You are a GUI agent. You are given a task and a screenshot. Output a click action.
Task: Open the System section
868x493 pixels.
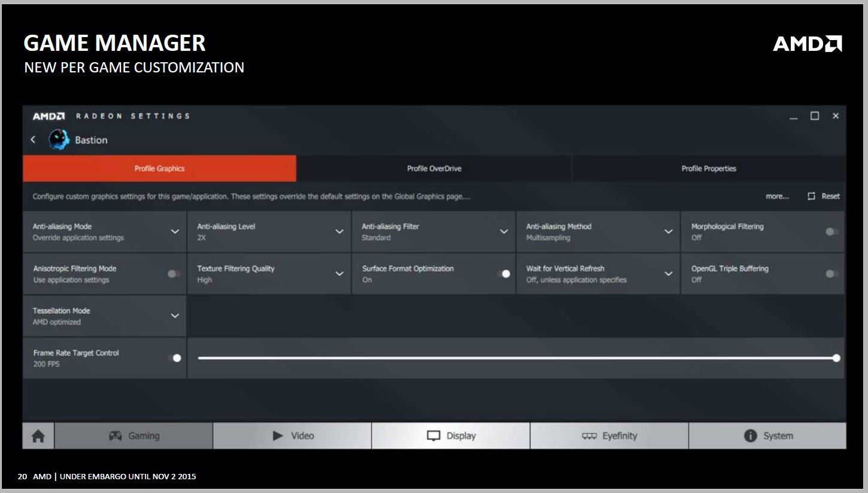(767, 436)
